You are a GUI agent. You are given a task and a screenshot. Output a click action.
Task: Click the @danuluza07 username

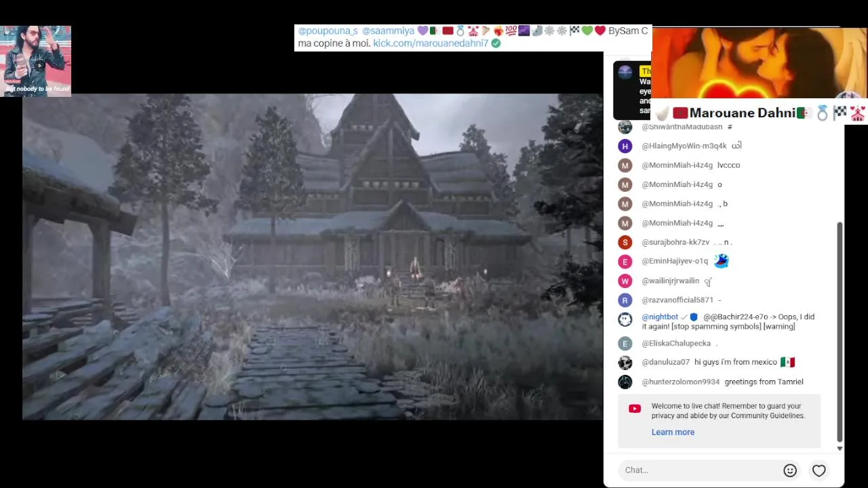[666, 363]
